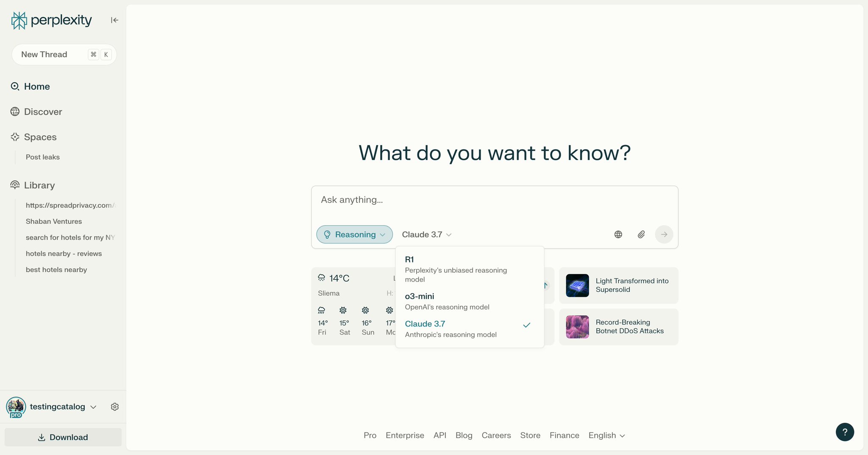Open Shaban Ventures thread
The image size is (868, 455).
(x=54, y=221)
